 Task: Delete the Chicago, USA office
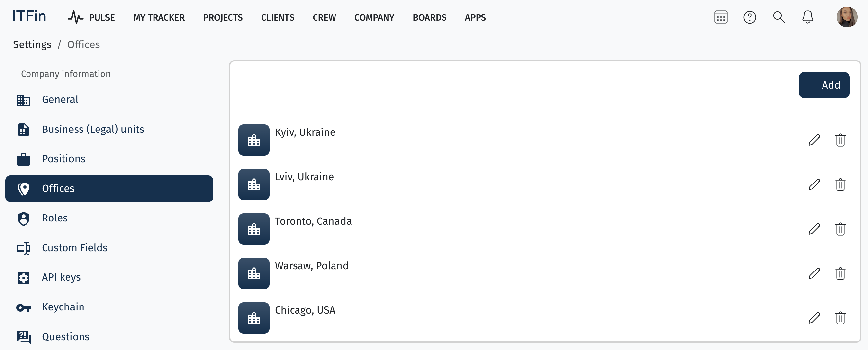coord(840,318)
